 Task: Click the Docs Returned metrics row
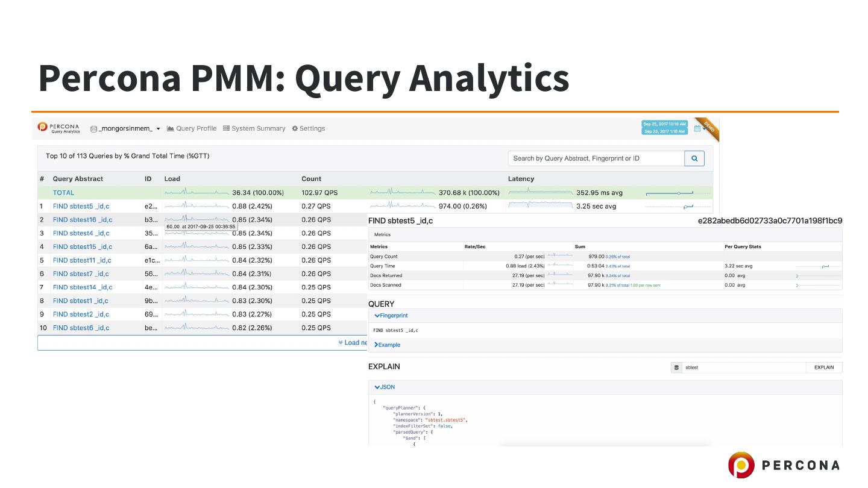coord(605,276)
